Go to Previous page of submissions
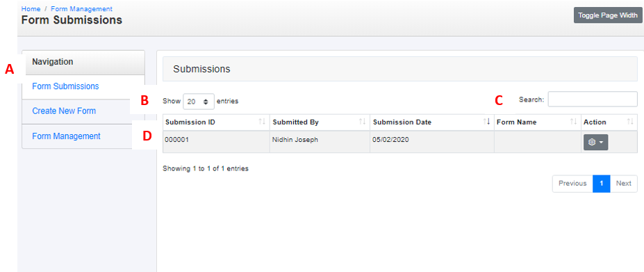The image size is (644, 272). [572, 184]
